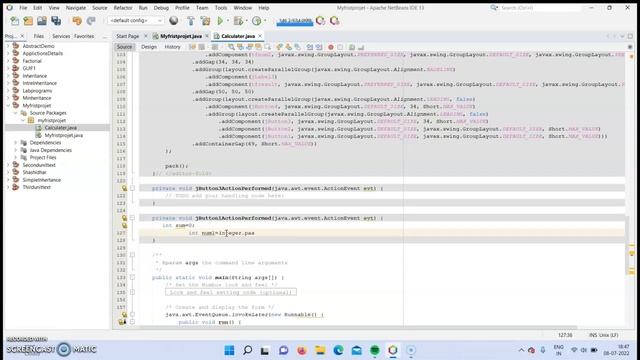Click the Source view button
The width and height of the screenshot is (640, 360).
pyautogui.click(x=124, y=47)
